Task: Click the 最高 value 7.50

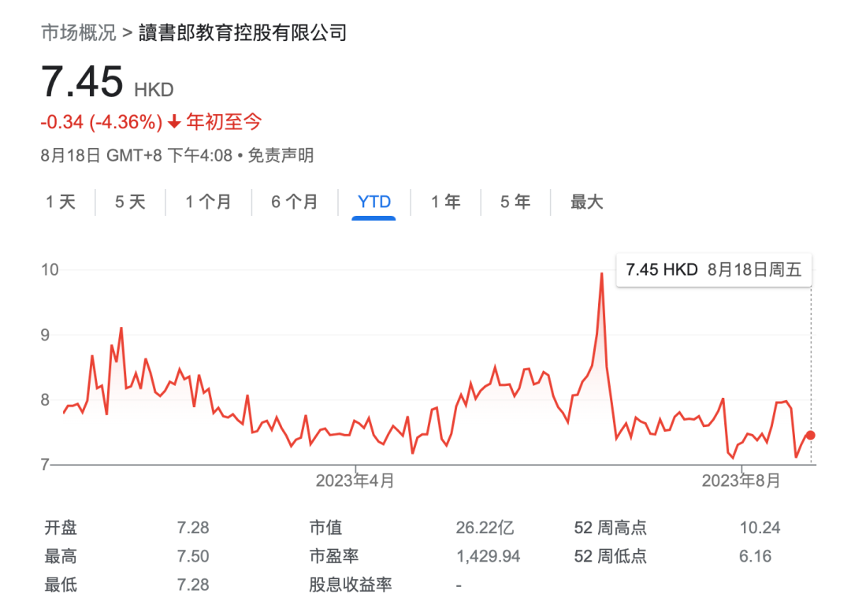Action: 193,556
